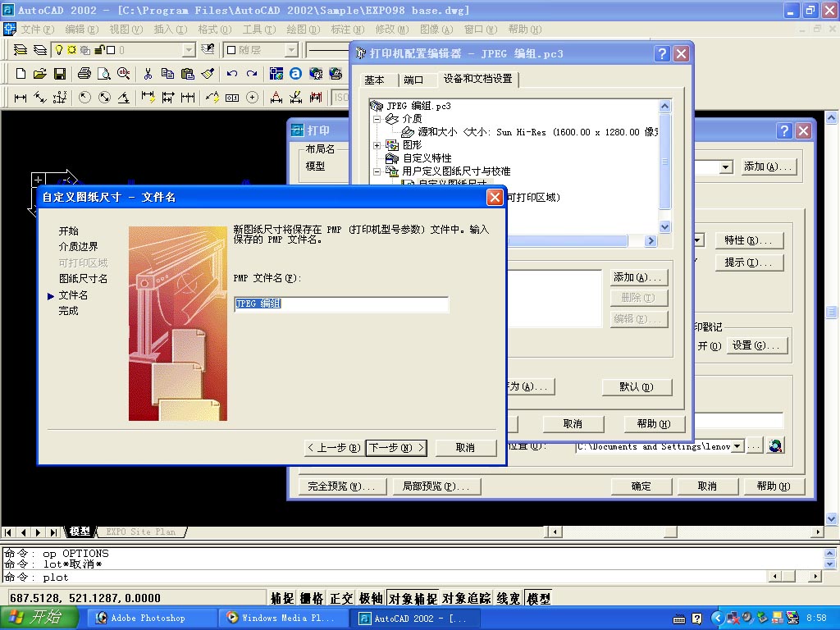Screen dimensions: 840x630
Task: Click the Save floppy disk icon
Action: coord(59,73)
